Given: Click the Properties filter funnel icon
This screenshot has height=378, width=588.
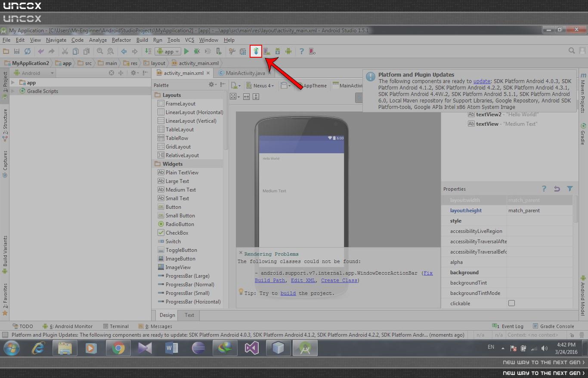Looking at the screenshot, I should [x=570, y=189].
